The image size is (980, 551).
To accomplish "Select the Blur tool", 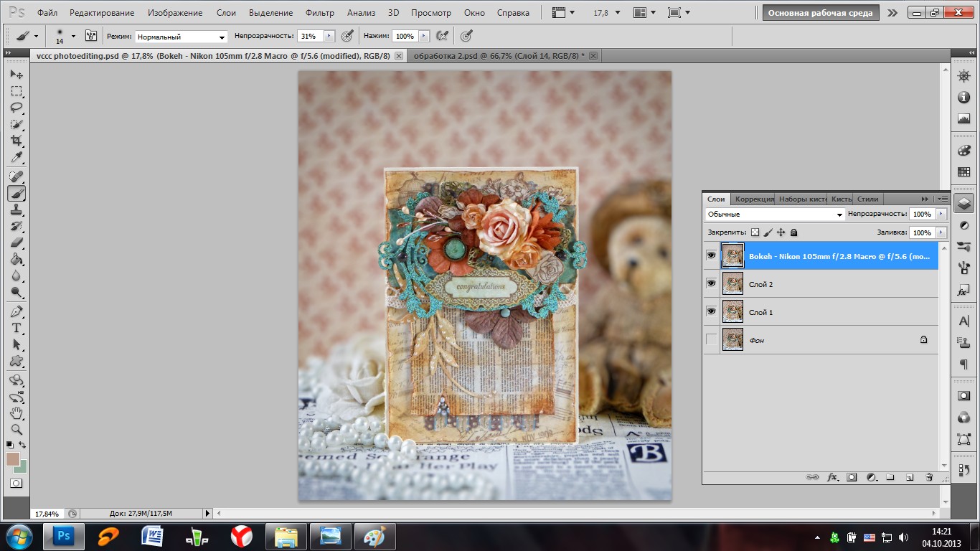I will (17, 275).
